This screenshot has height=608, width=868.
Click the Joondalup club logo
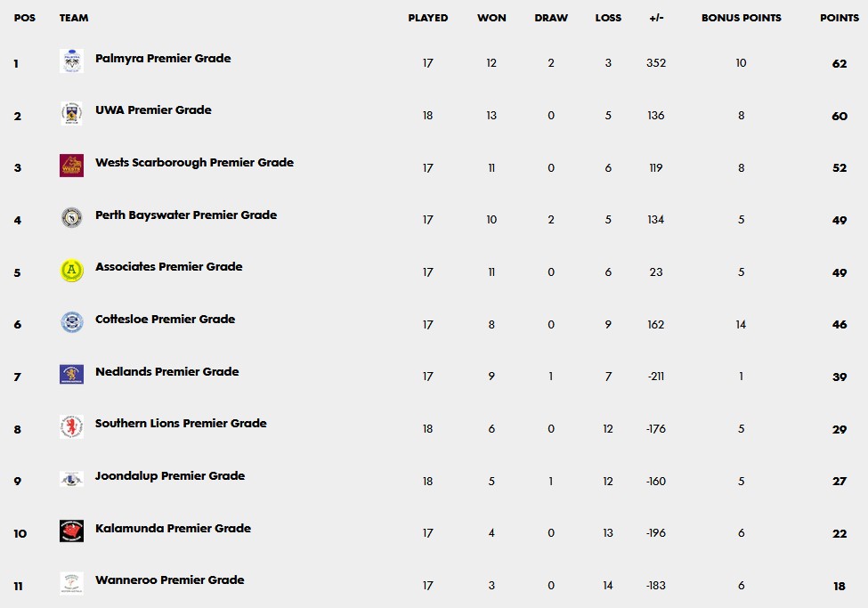[71, 479]
